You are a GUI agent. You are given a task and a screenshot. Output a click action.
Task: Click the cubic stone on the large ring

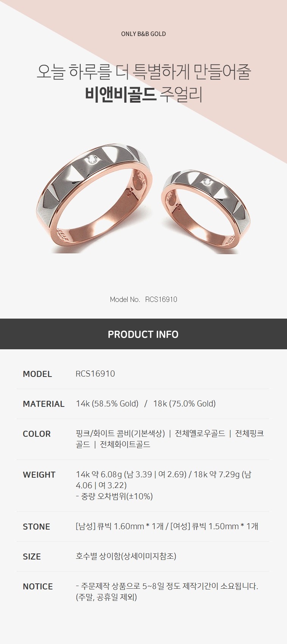point(92,161)
